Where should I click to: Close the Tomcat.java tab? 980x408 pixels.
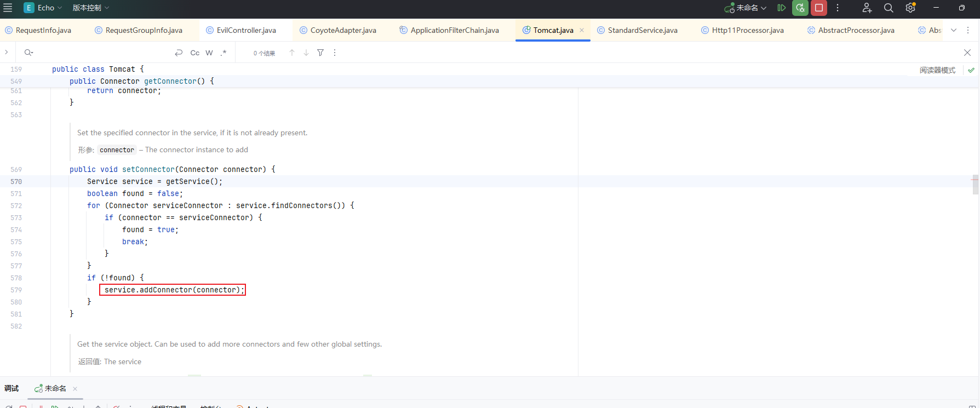point(582,30)
